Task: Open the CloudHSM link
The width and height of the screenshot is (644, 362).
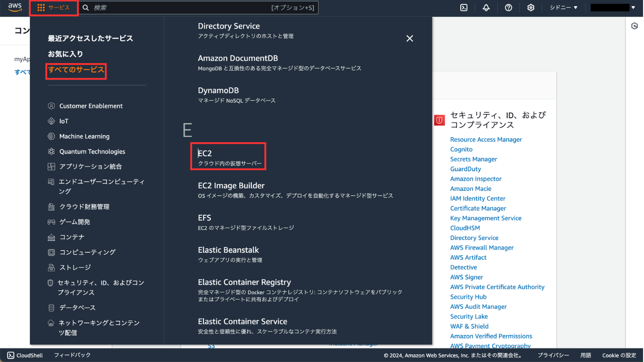Action: pyautogui.click(x=465, y=228)
